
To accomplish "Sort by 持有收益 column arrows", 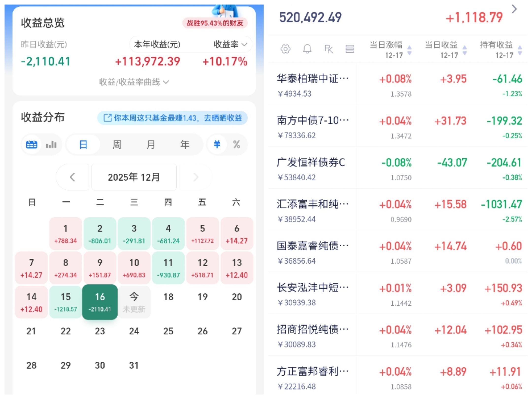I will [x=520, y=50].
